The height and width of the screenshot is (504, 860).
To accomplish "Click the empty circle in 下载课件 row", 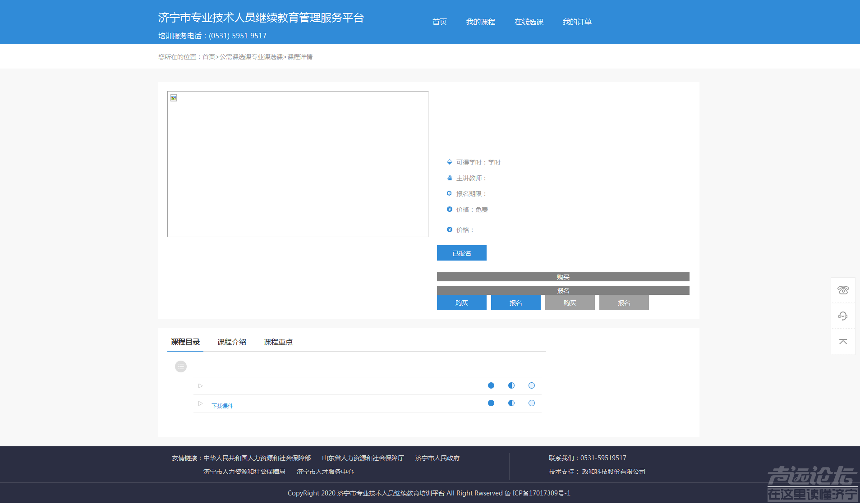I will click(532, 403).
